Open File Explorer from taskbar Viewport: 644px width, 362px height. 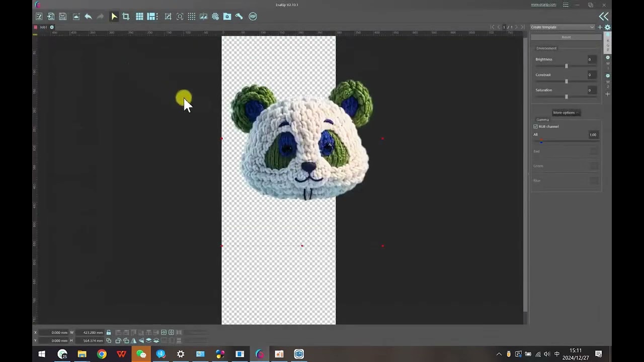(82, 354)
